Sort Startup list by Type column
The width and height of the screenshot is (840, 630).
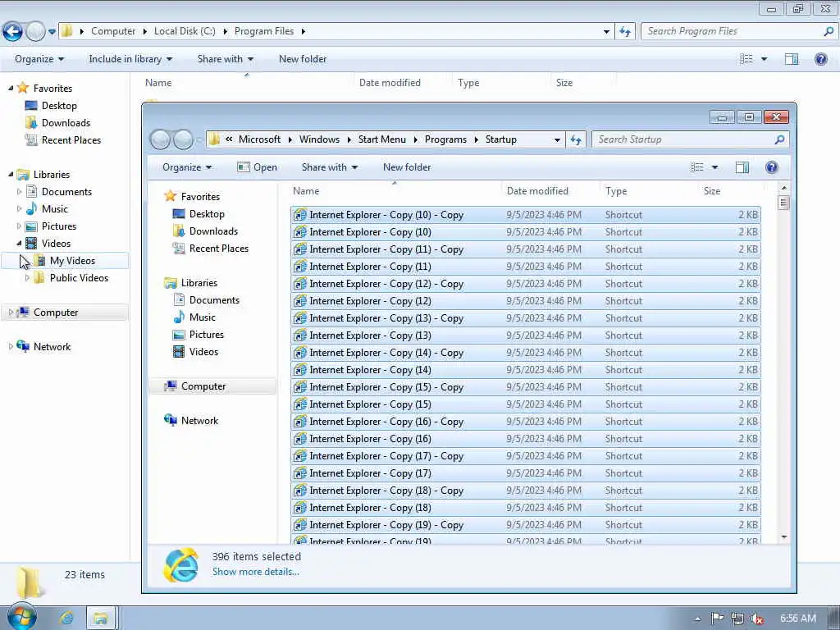click(x=616, y=190)
